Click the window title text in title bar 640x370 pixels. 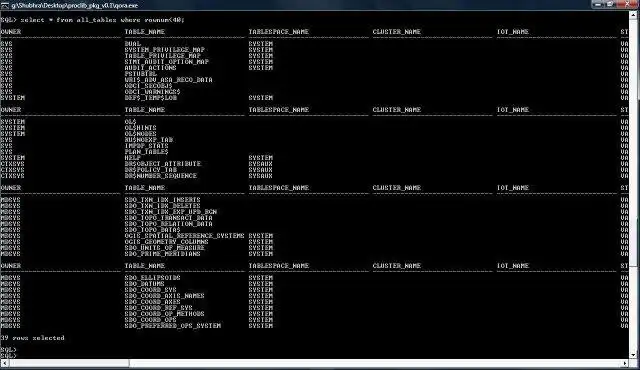[x=75, y=6]
